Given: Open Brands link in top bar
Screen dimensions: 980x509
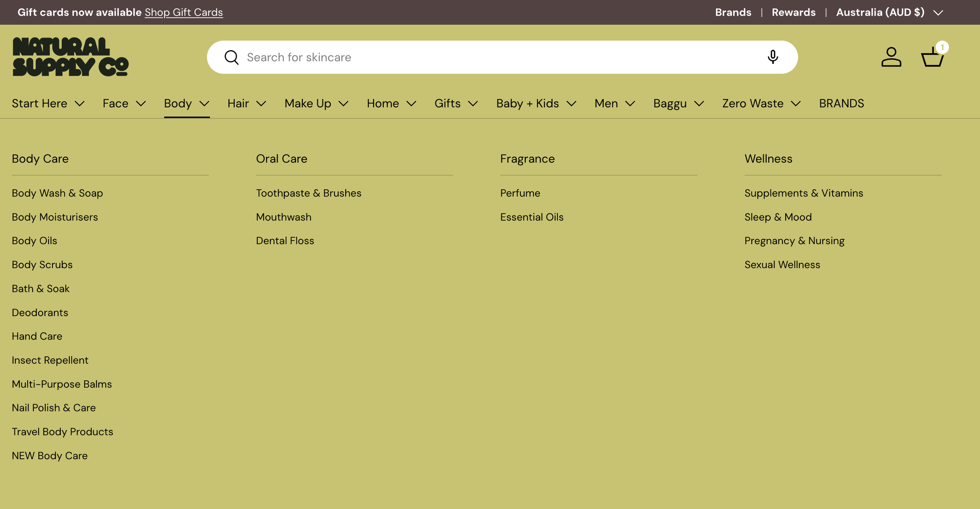Looking at the screenshot, I should tap(733, 12).
